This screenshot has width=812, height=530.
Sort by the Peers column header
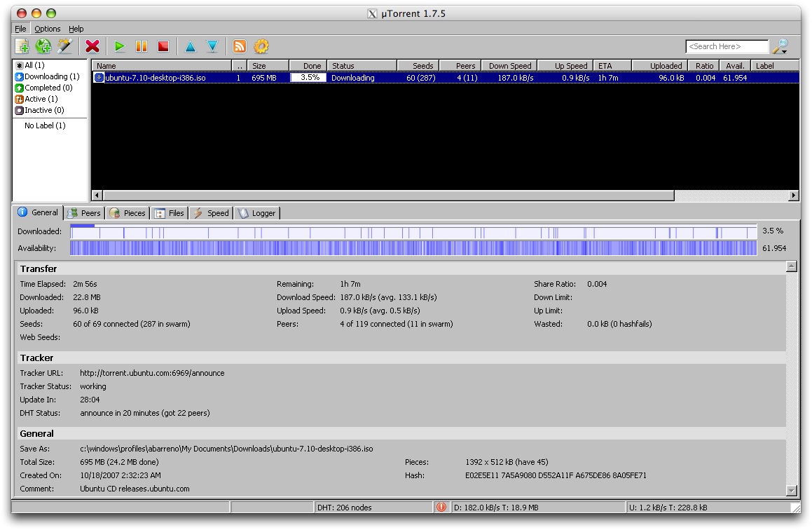(x=460, y=66)
